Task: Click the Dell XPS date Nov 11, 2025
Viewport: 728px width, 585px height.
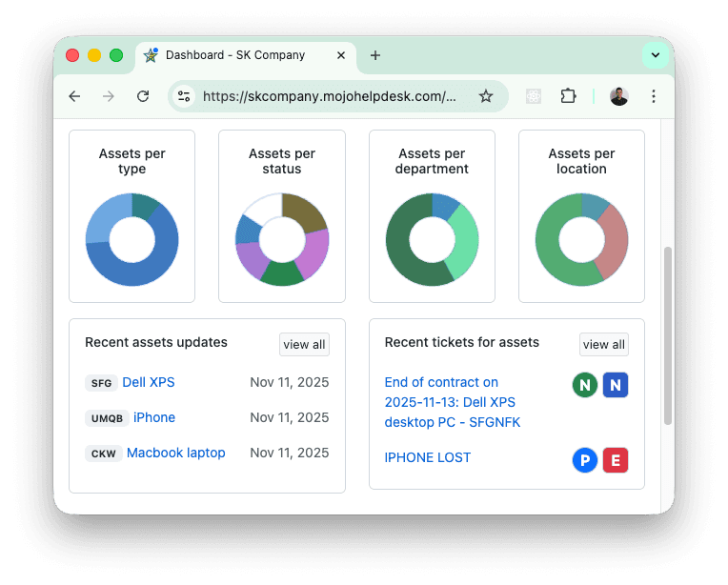Action: [x=290, y=382]
